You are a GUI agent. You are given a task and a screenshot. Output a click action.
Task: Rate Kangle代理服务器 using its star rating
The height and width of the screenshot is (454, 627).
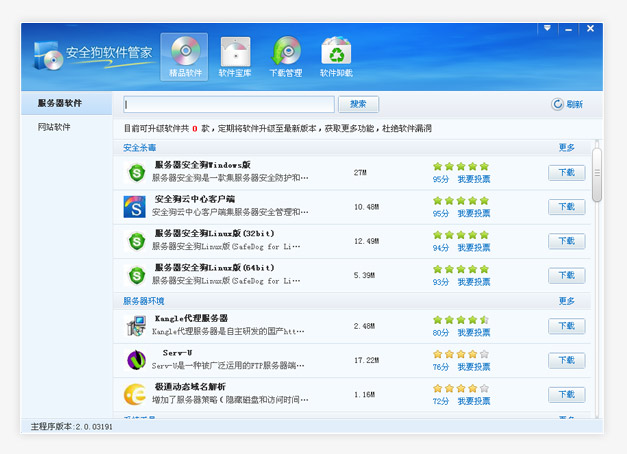click(x=460, y=320)
